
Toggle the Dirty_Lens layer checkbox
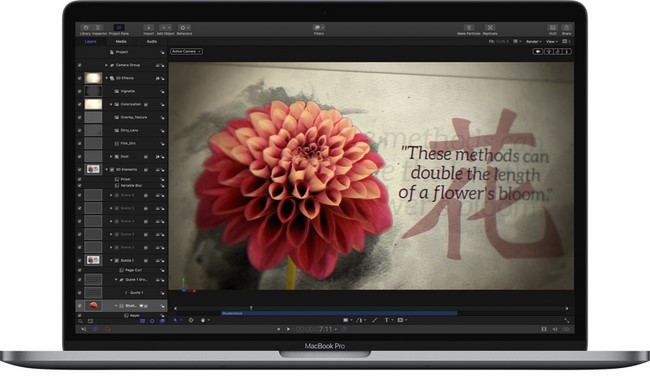coord(80,130)
